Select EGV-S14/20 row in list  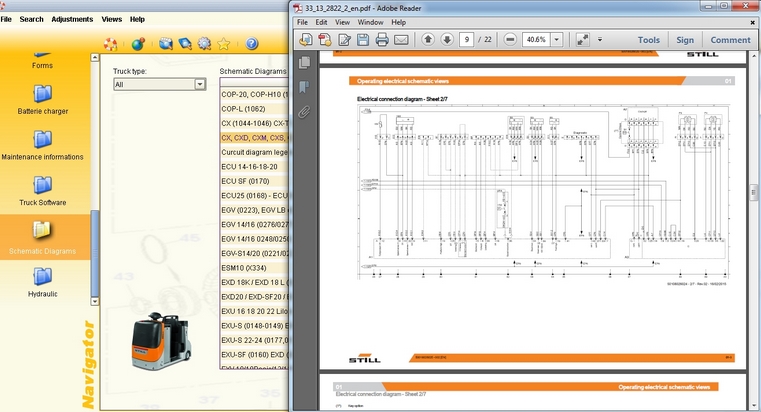[x=254, y=253]
